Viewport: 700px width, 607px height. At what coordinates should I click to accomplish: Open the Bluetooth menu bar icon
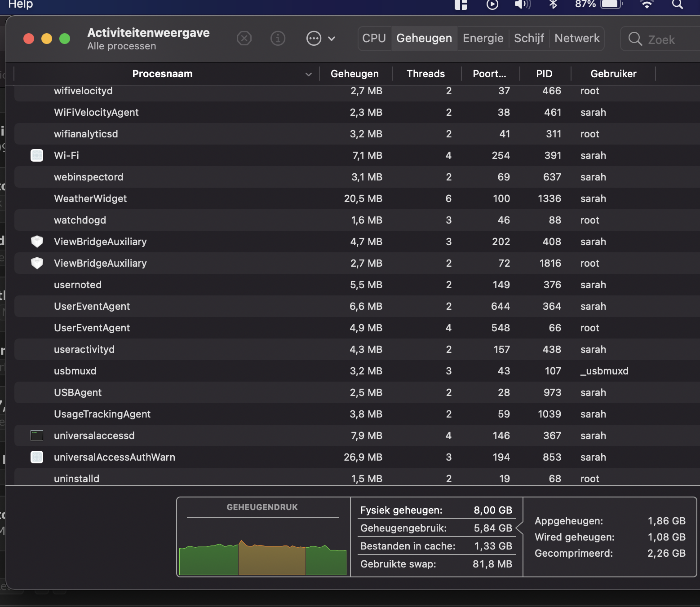click(x=553, y=4)
